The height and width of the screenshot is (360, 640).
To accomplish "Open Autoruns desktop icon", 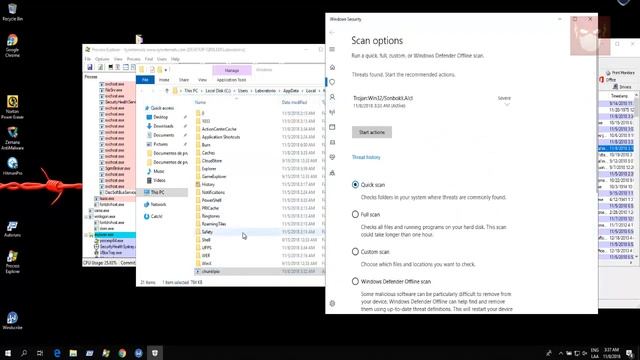I will 12,229.
